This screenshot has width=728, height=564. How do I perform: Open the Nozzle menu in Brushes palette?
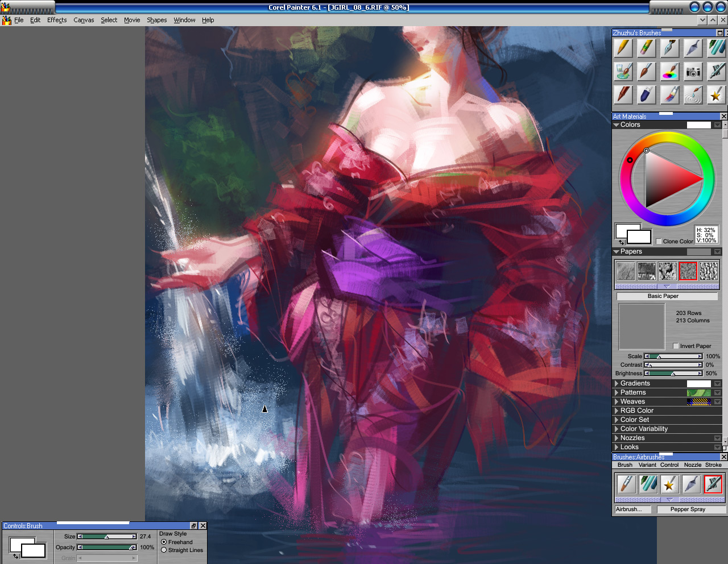click(693, 465)
